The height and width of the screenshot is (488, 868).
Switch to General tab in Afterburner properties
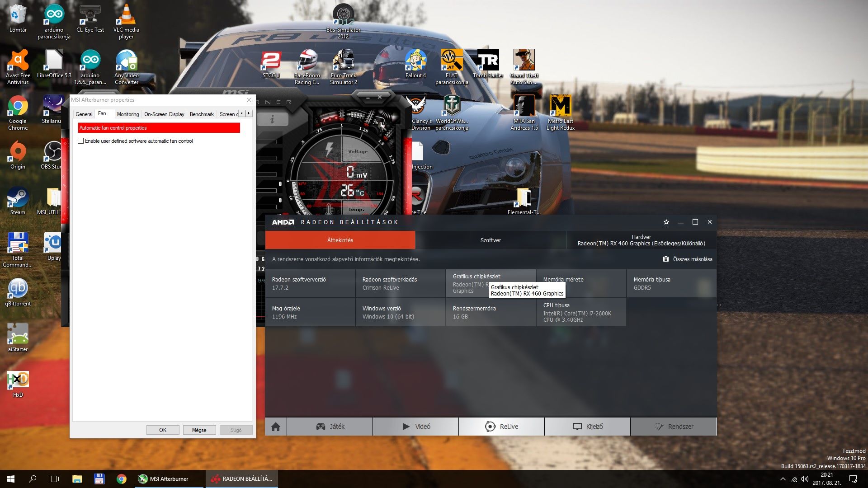click(x=84, y=114)
